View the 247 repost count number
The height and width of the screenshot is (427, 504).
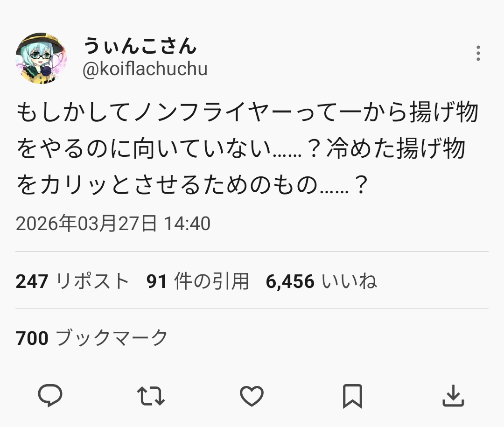[32, 281]
